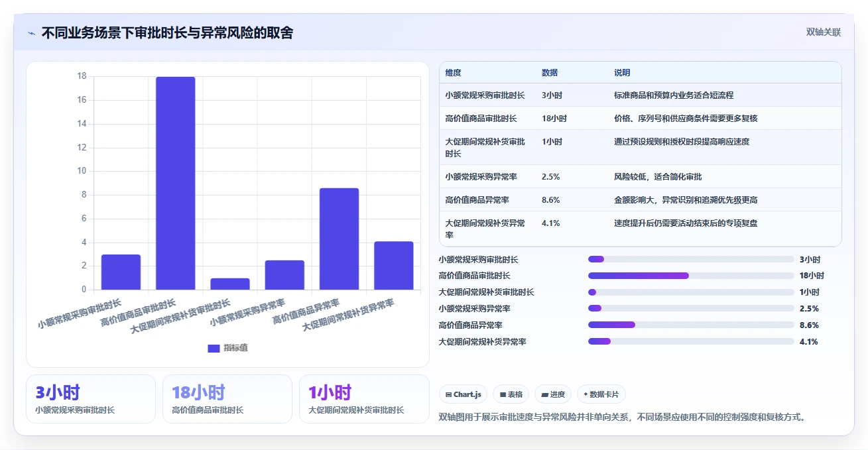Click the progress bar for 小额常规采购审批时长
This screenshot has width=868, height=450.
691,259
